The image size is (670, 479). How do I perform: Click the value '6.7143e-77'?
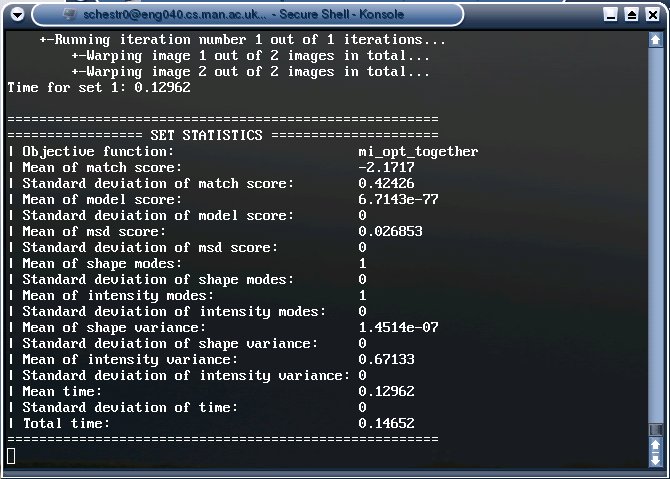tap(399, 200)
